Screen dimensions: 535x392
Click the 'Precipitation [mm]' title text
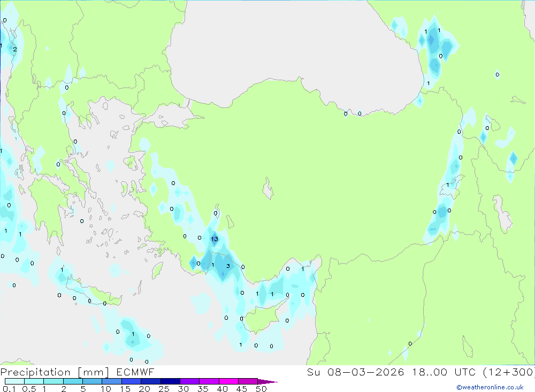click(55, 372)
